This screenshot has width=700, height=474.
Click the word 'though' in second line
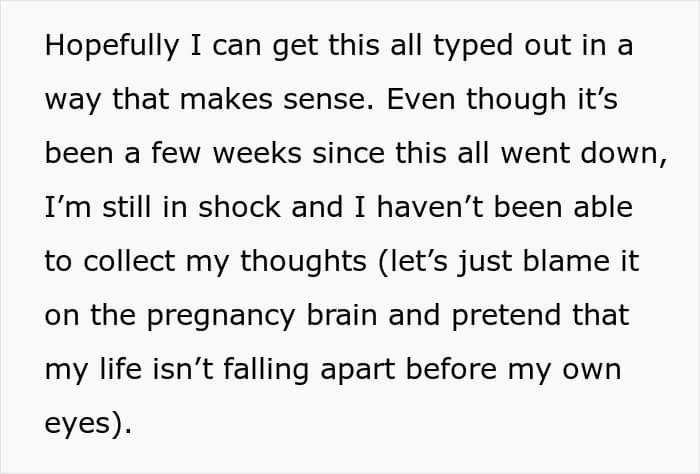(x=517, y=100)
